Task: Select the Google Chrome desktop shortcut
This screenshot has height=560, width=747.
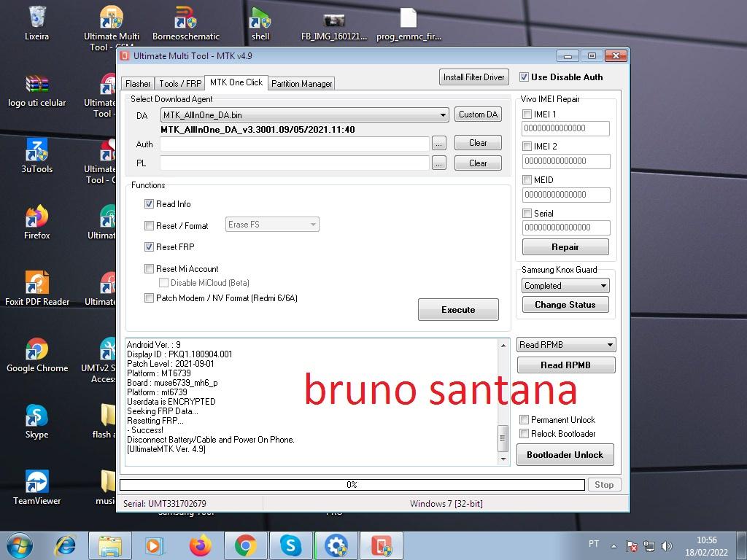Action: coord(36,355)
